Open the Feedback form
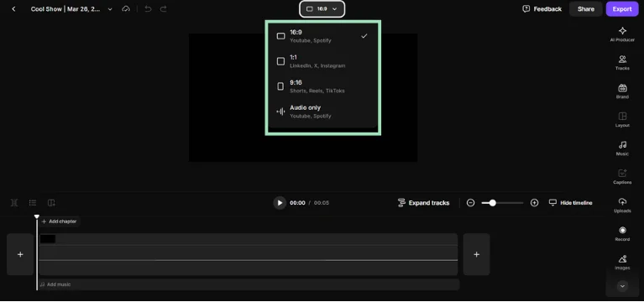 coord(542,9)
